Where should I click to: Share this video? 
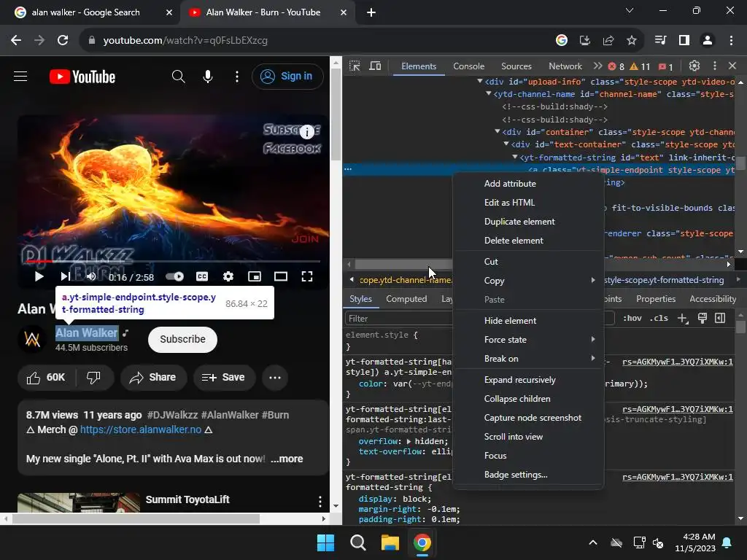point(153,378)
